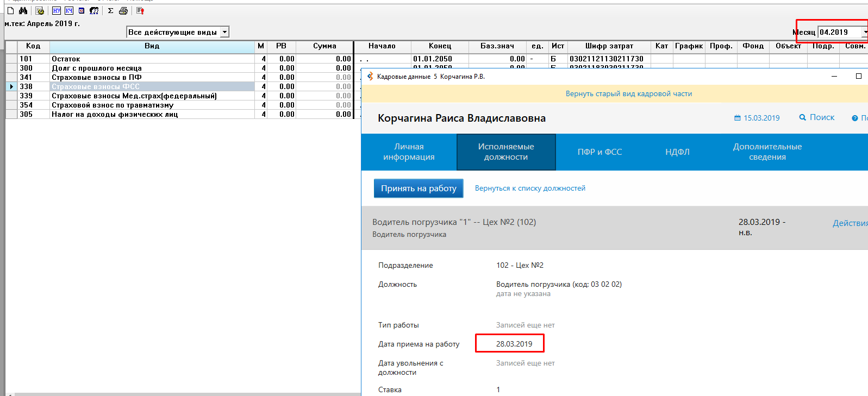Click the Корчагина Раиса Владиславовна name heading
The width and height of the screenshot is (868, 396).
[x=461, y=118]
